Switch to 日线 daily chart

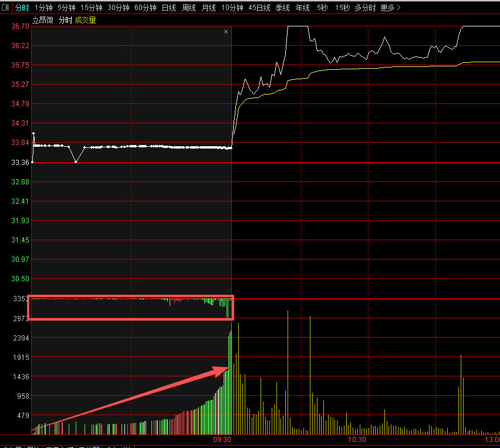coord(168,8)
